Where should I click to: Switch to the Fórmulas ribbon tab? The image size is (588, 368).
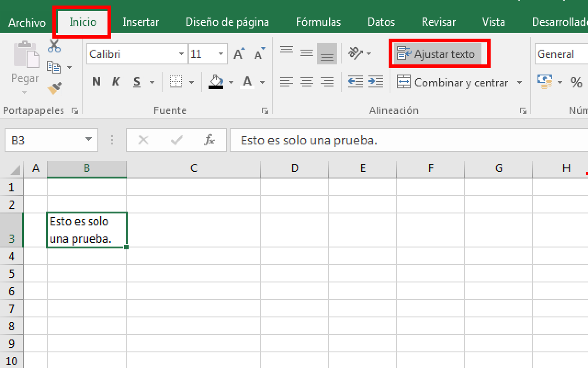tap(318, 22)
